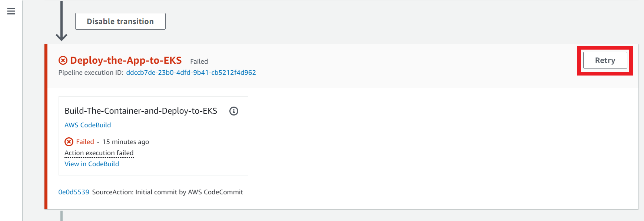Screen dimensions: 644x221
Task: Click the failed status icon in action card
Action: click(x=69, y=142)
